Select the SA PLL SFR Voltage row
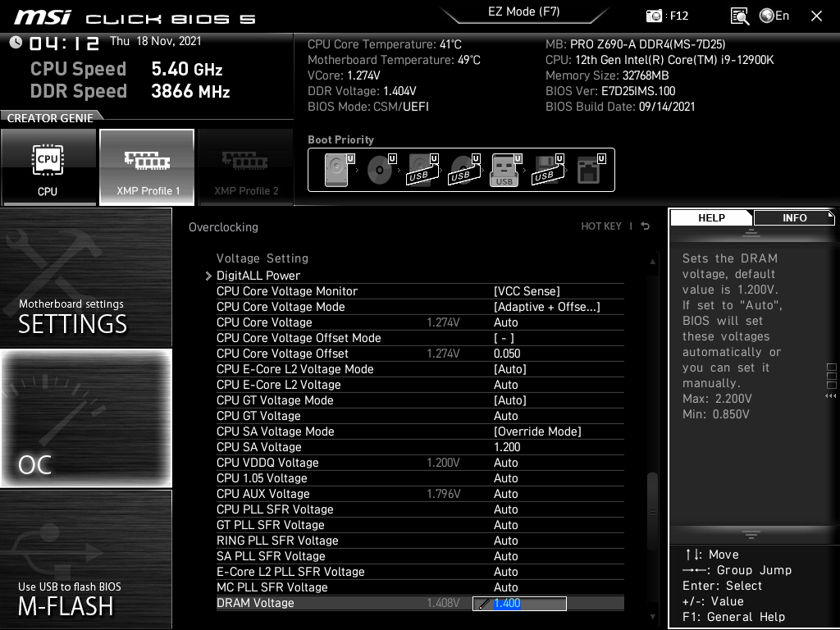 coord(420,555)
